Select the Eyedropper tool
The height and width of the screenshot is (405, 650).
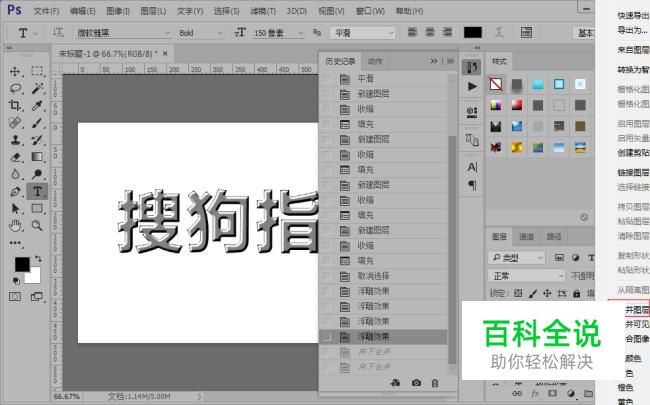(x=37, y=105)
